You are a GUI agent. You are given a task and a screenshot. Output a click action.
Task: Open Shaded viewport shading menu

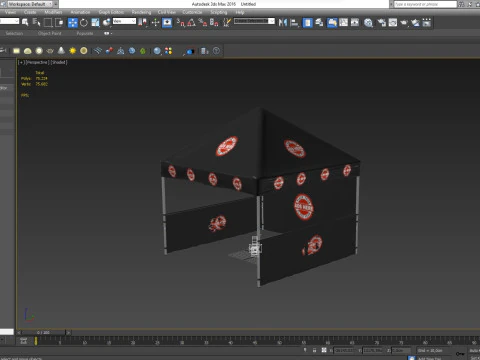59,62
